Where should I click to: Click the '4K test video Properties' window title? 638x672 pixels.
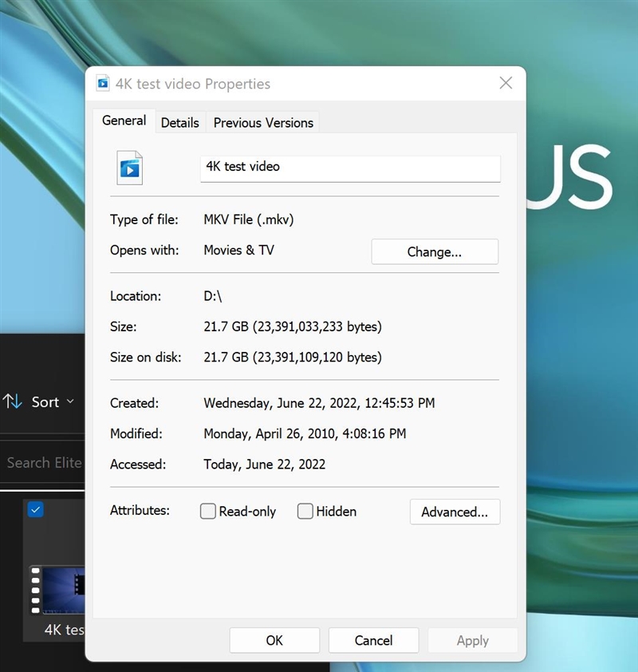pos(193,84)
